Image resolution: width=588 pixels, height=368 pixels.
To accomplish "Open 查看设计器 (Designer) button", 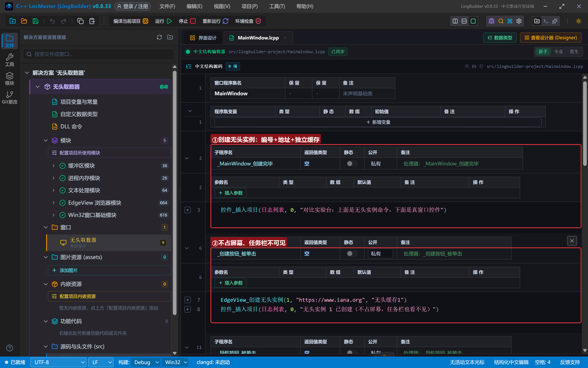I will (x=551, y=38).
